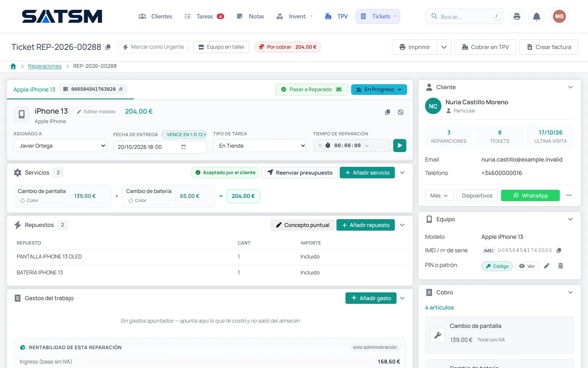Open Tareas in the top menu
Screen dimensions: 588x368
click(x=204, y=16)
